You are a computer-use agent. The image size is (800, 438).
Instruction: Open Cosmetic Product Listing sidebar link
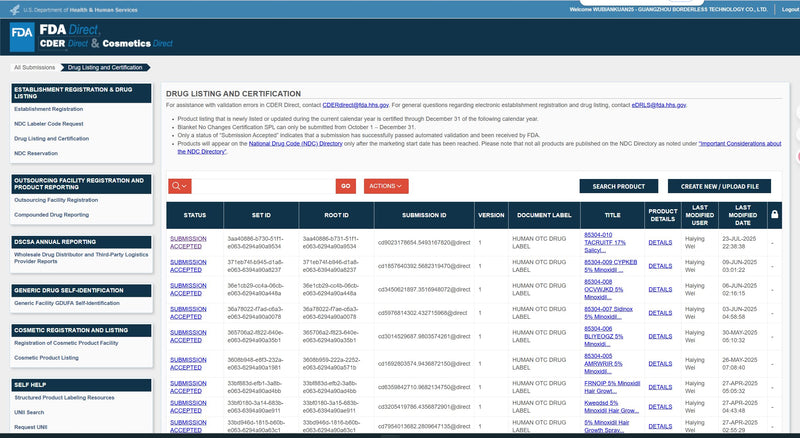46,357
